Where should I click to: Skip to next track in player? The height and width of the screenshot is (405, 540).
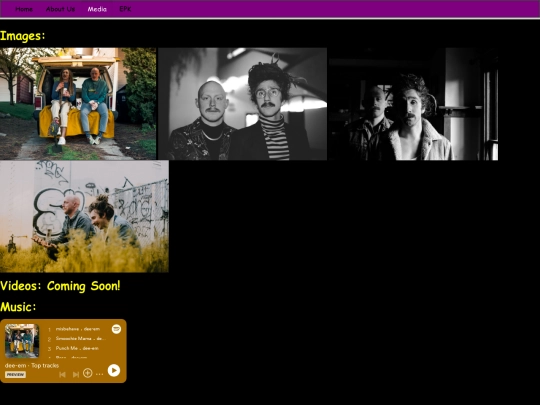[x=76, y=374]
